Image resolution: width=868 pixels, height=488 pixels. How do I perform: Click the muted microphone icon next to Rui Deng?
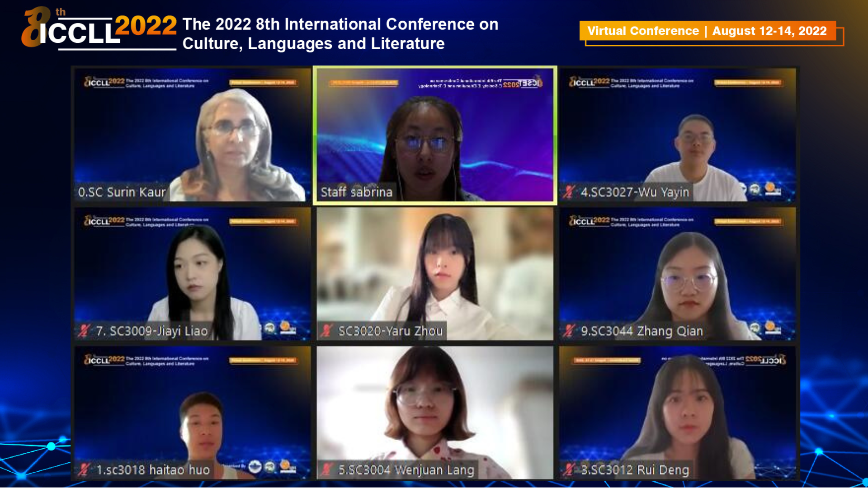pyautogui.click(x=568, y=470)
